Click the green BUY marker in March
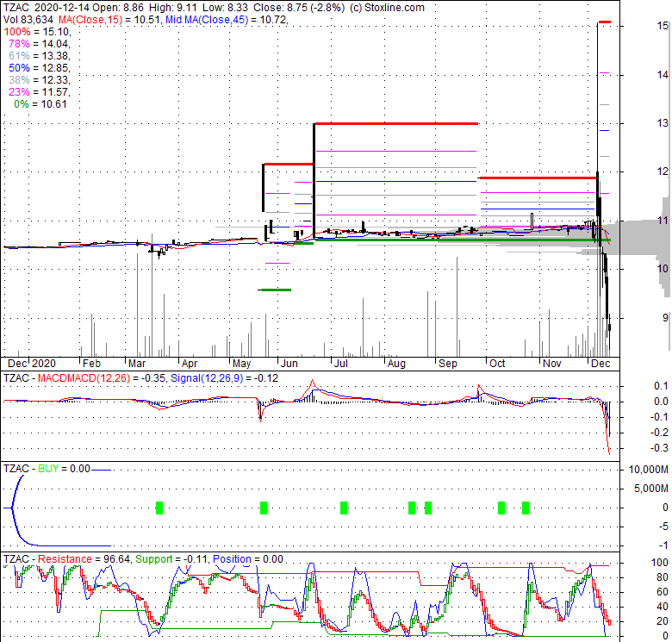The width and height of the screenshot is (672, 642). [159, 508]
